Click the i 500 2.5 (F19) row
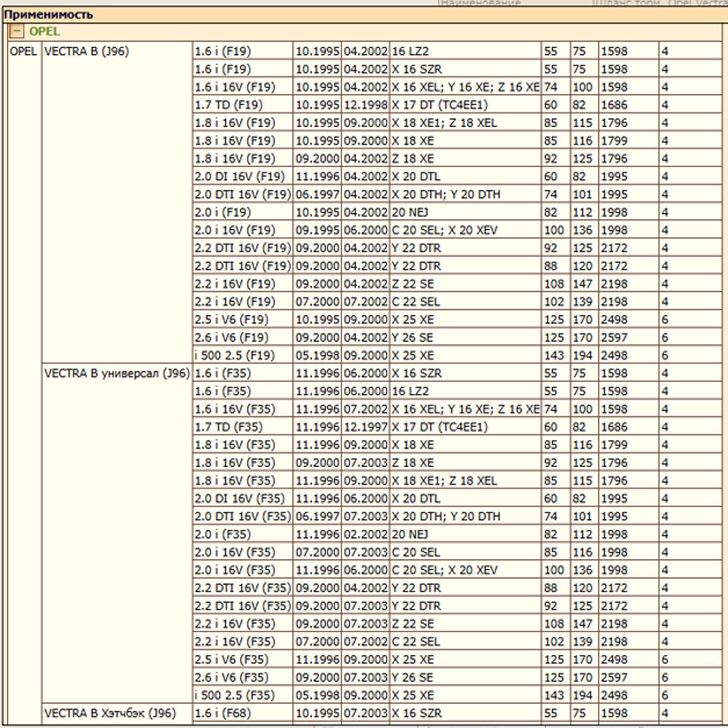728x728 pixels. [x=234, y=355]
